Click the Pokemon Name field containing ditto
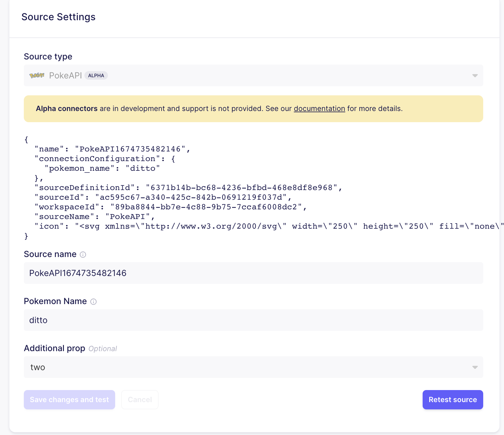The image size is (504, 435). pyautogui.click(x=253, y=320)
